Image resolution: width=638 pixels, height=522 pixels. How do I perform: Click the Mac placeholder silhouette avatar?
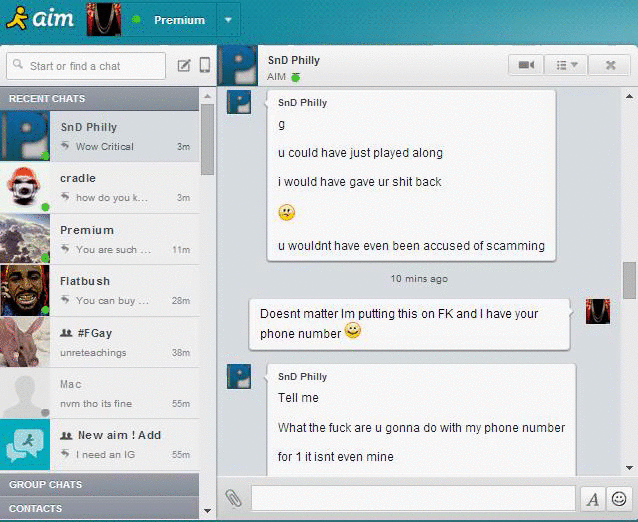click(25, 393)
